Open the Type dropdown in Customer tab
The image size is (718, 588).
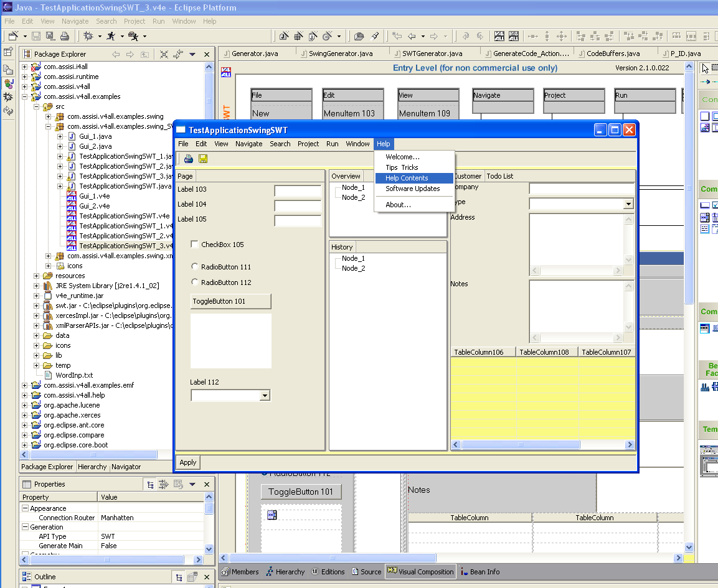(x=628, y=204)
